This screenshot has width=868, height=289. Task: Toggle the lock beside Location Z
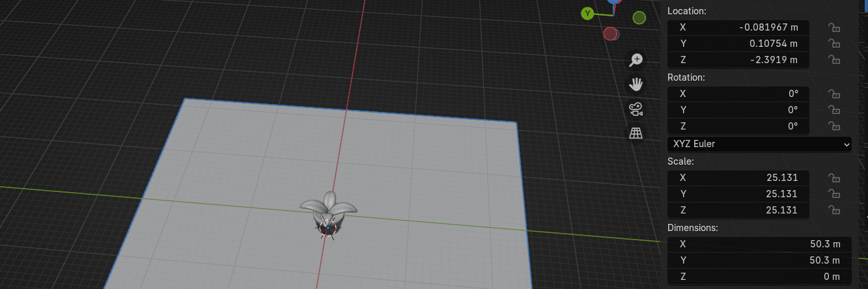click(x=833, y=60)
